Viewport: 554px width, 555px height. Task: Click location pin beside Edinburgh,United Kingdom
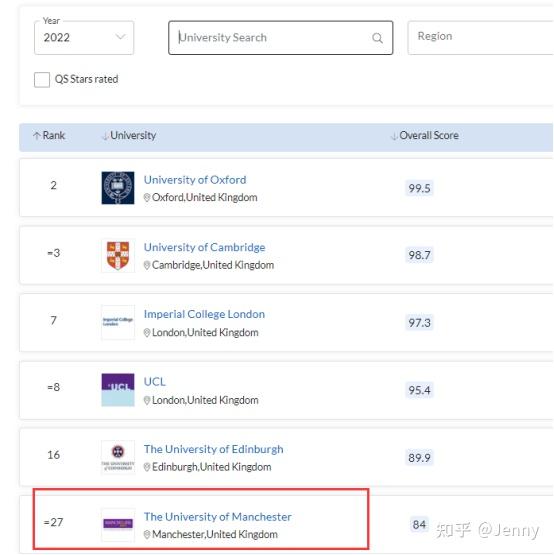147,467
